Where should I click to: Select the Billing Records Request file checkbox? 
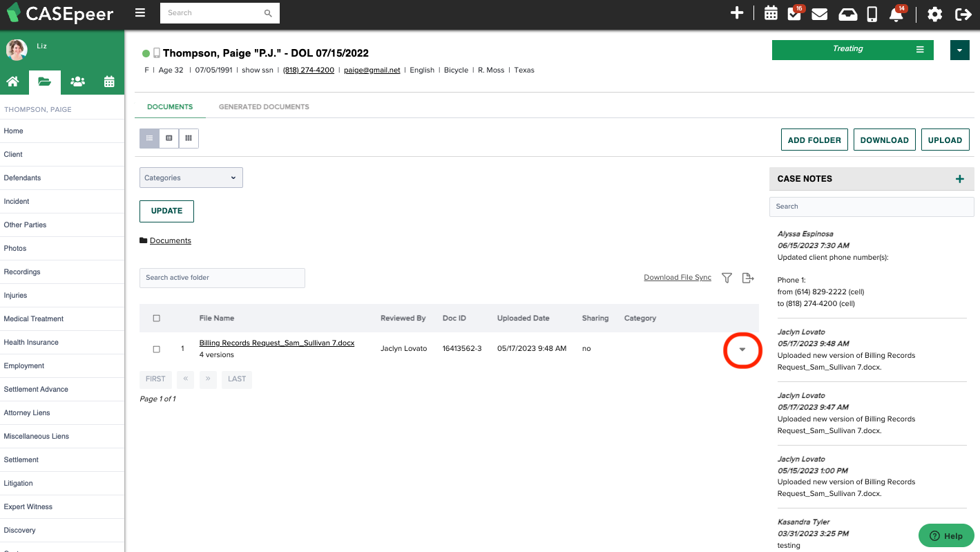tap(157, 349)
